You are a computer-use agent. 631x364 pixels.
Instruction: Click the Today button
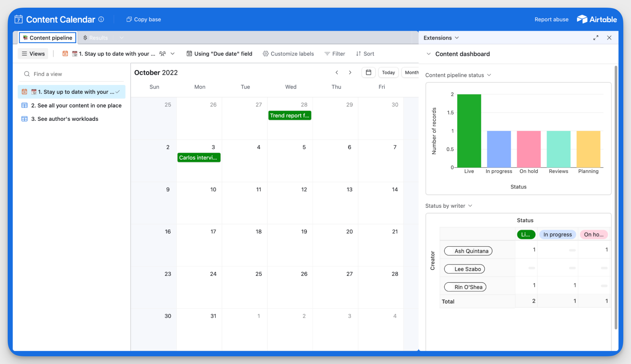click(388, 72)
